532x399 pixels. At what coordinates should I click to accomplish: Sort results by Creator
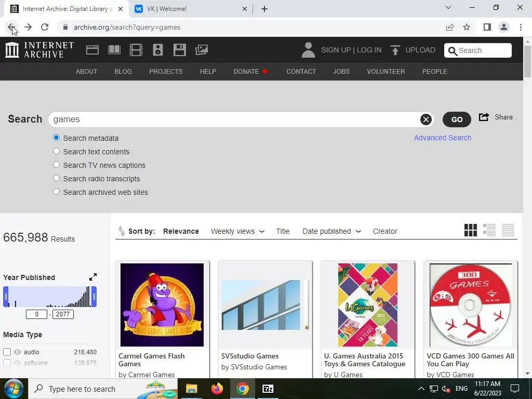[x=385, y=231]
